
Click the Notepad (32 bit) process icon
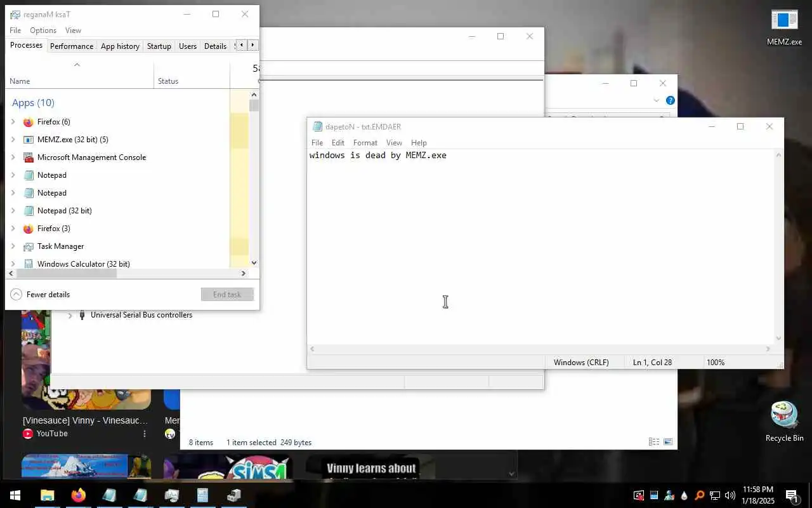click(28, 211)
